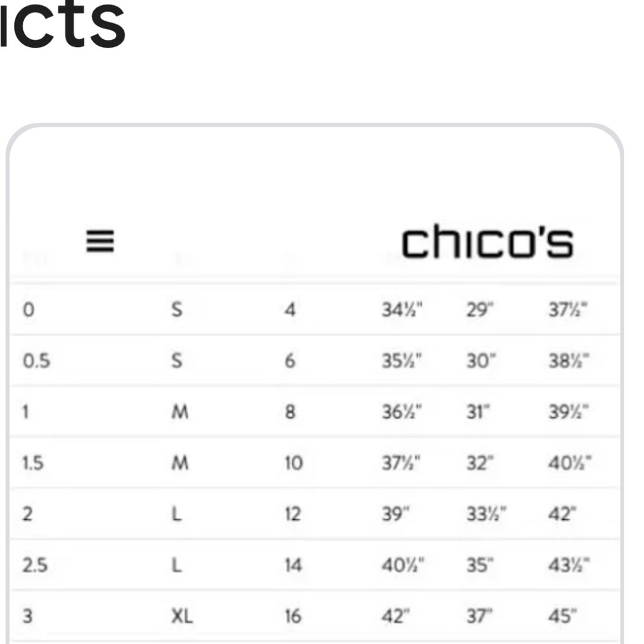Click the 1.5 size cell
644x644 pixels.
point(33,463)
